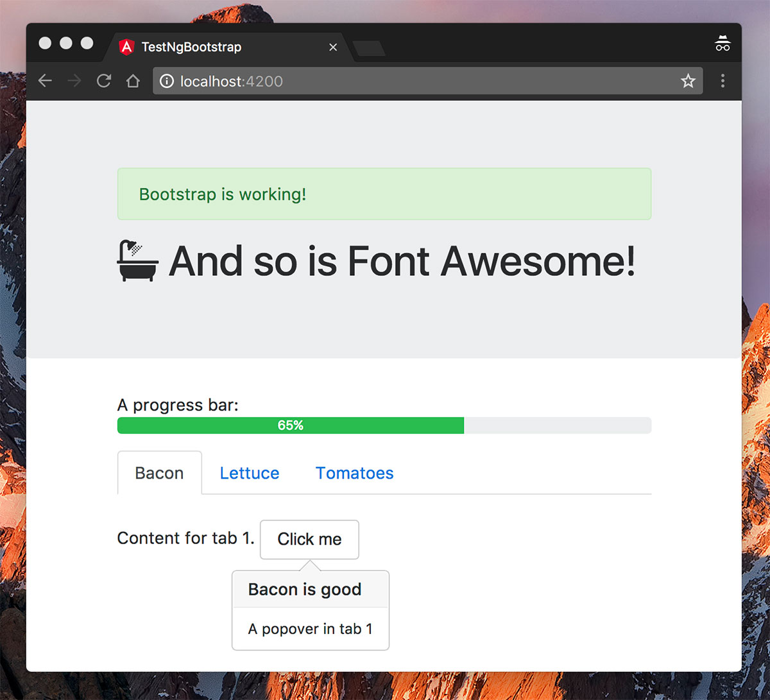The width and height of the screenshot is (770, 700).
Task: Switch to the Bacon tab
Action: [x=159, y=473]
